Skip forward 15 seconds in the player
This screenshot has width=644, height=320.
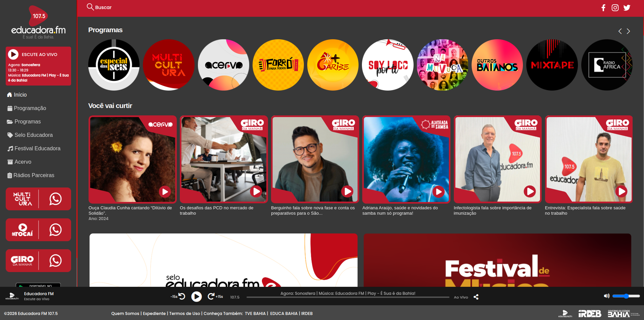pos(215,297)
